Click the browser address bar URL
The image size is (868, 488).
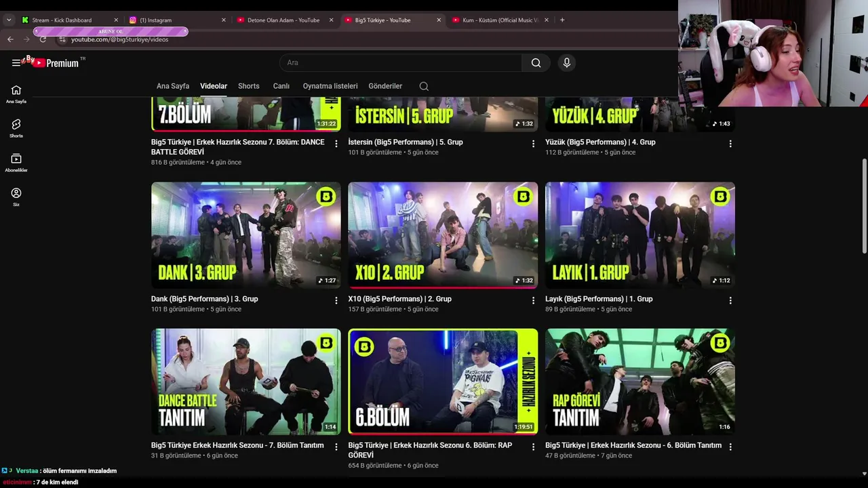click(x=119, y=39)
